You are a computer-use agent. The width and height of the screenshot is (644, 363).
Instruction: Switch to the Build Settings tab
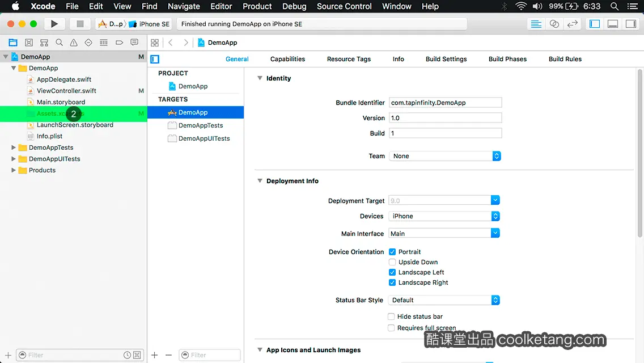pyautogui.click(x=446, y=59)
